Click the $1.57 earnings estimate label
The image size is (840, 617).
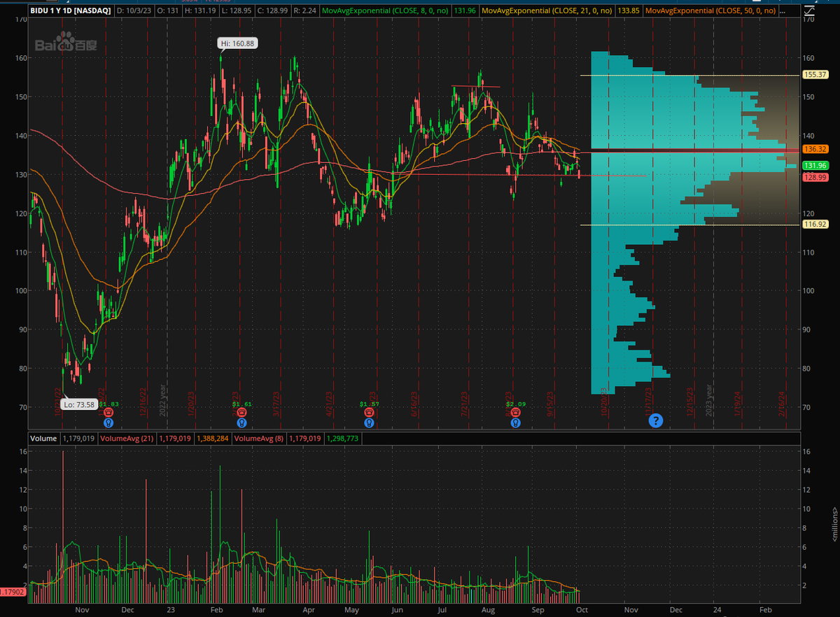tap(370, 404)
